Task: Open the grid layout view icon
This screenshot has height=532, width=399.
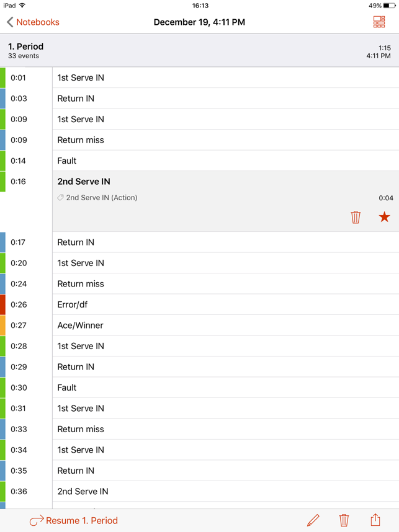Action: click(x=379, y=22)
